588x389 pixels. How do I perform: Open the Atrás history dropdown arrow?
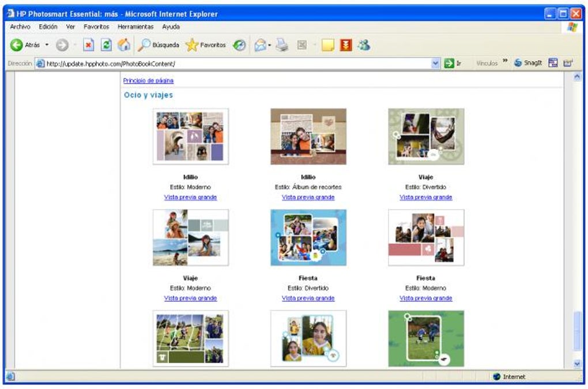coord(47,45)
